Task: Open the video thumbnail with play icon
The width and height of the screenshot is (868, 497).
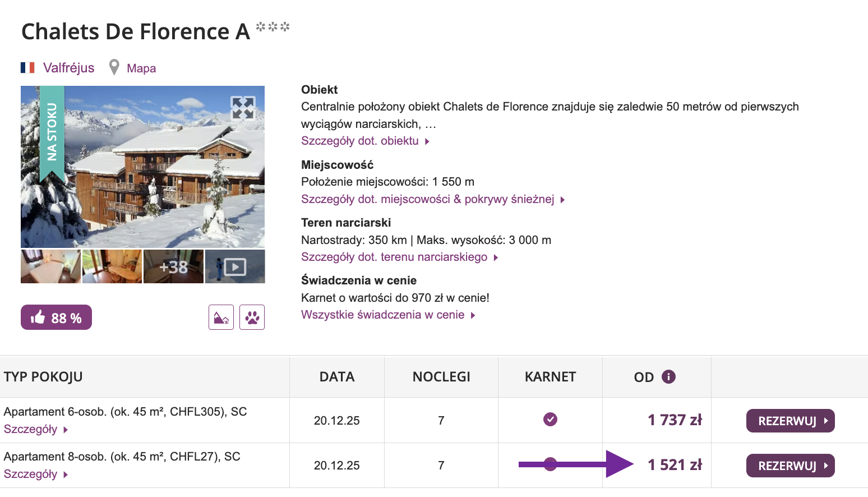Action: [235, 267]
